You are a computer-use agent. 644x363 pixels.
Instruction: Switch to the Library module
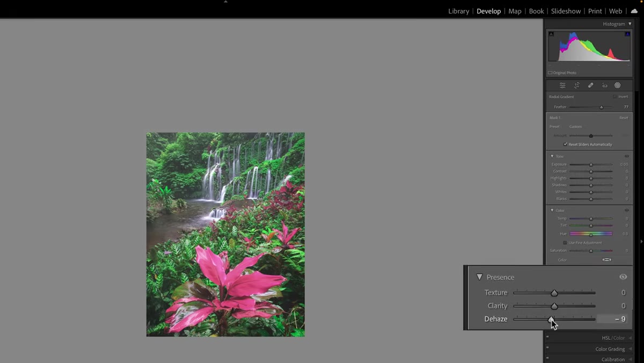pos(458,11)
